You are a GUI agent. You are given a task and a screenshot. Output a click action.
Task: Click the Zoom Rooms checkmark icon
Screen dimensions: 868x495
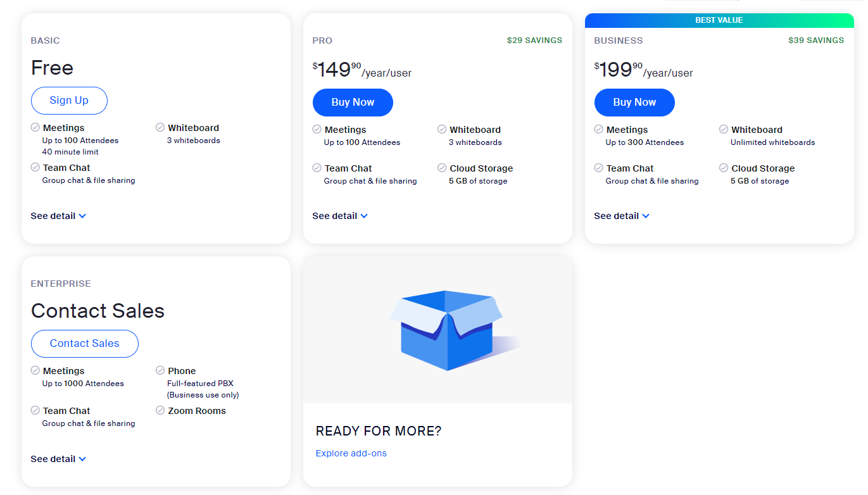pyautogui.click(x=160, y=410)
